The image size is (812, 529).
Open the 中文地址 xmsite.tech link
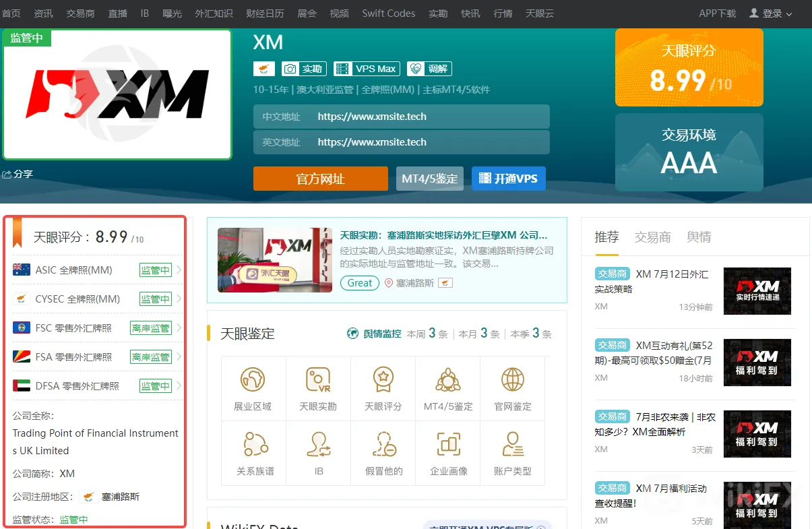point(372,117)
